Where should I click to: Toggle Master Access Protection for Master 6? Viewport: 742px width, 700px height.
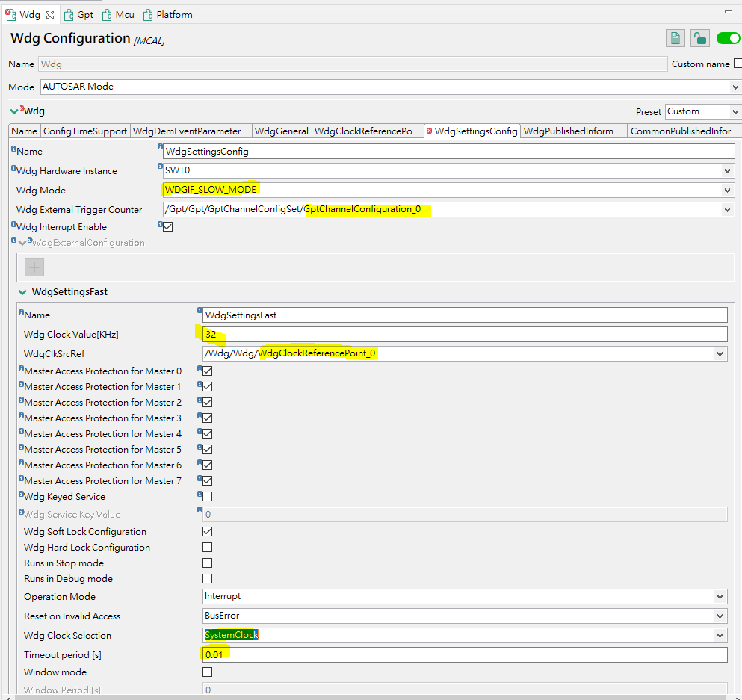pos(207,465)
